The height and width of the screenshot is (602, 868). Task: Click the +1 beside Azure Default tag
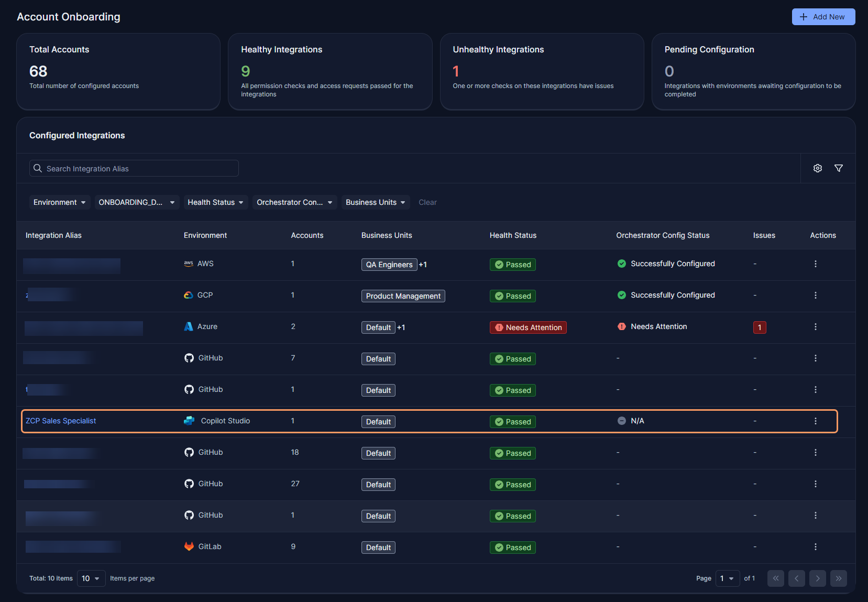(401, 327)
